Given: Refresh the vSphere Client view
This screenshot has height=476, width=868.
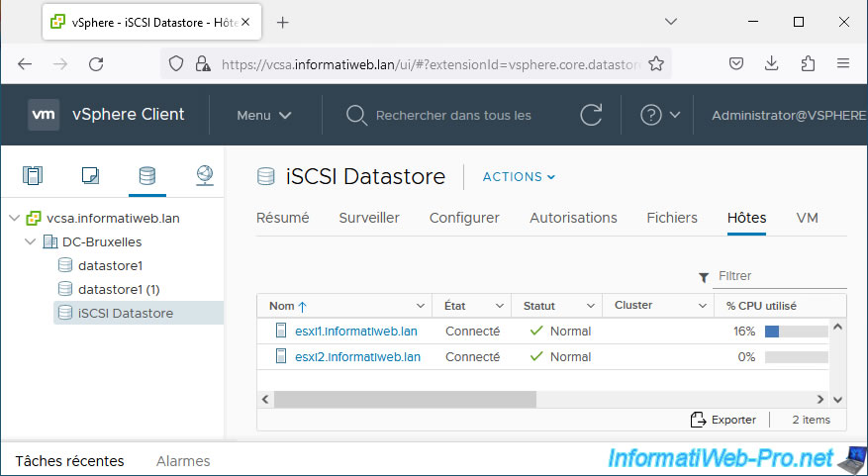Looking at the screenshot, I should [x=591, y=115].
